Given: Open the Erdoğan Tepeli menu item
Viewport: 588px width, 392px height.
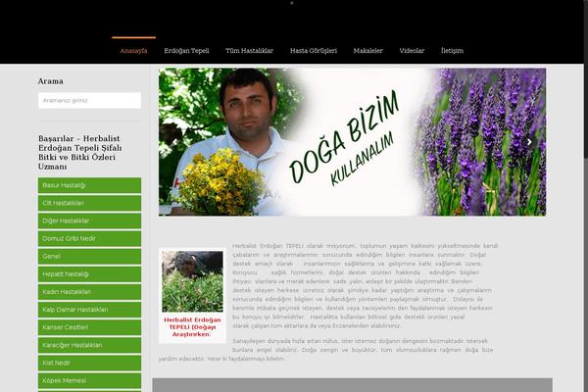Looking at the screenshot, I should (x=186, y=51).
